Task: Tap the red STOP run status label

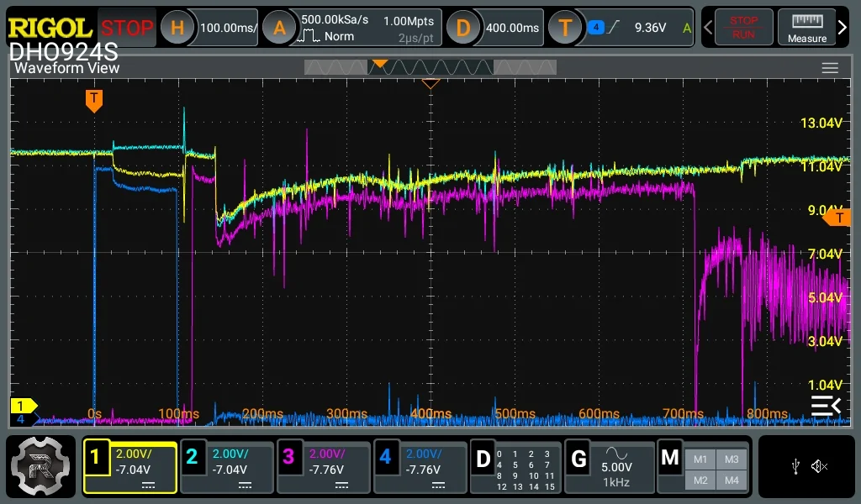Action: pos(127,28)
